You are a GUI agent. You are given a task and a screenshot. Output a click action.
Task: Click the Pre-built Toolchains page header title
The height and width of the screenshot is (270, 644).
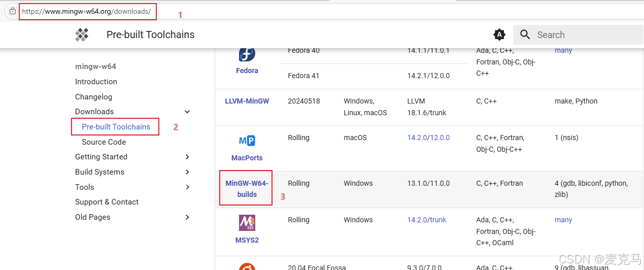click(150, 35)
